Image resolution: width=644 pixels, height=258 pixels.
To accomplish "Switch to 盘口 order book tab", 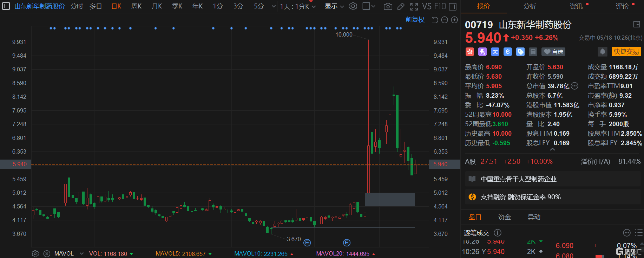I will (x=475, y=217).
